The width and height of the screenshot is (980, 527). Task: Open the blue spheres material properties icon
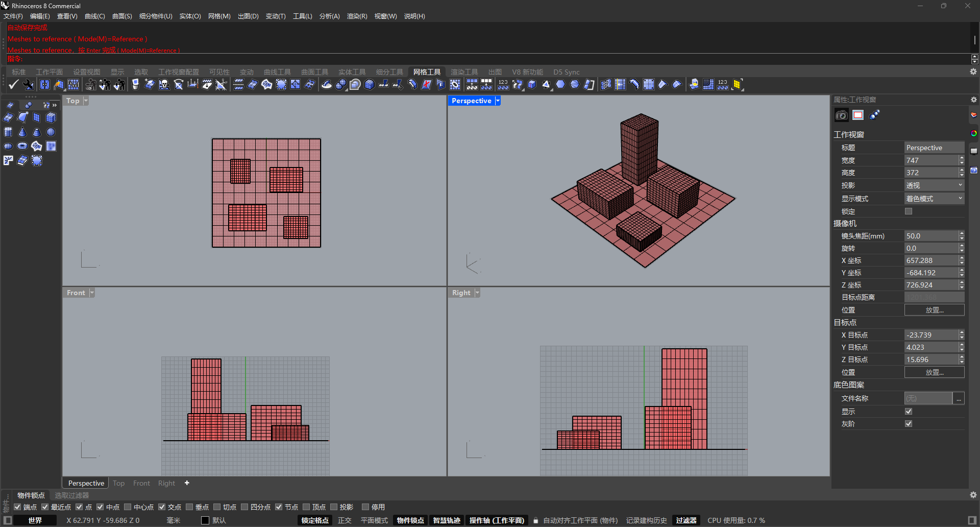coord(875,115)
